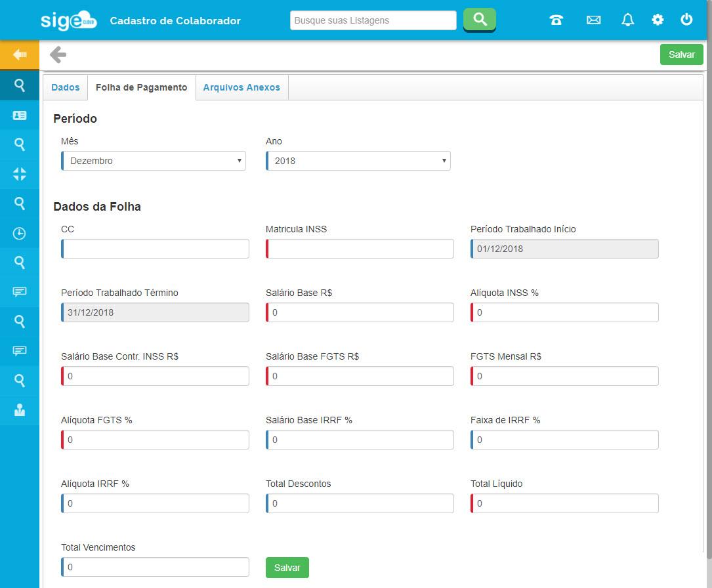The width and height of the screenshot is (712, 588).
Task: Click the highlighted dark magnifier sidebar icon
Action: click(x=20, y=85)
